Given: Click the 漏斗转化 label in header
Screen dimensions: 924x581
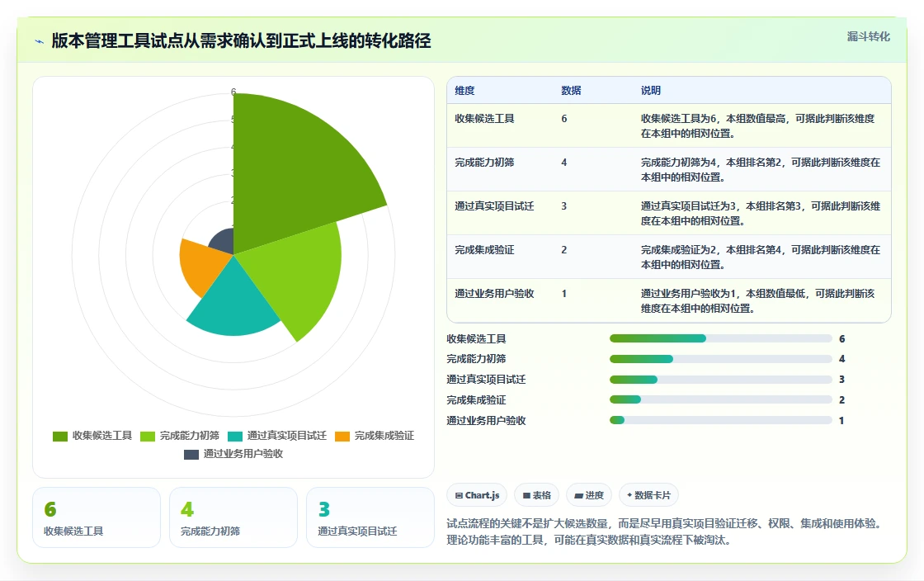Looking at the screenshot, I should coord(868,36).
